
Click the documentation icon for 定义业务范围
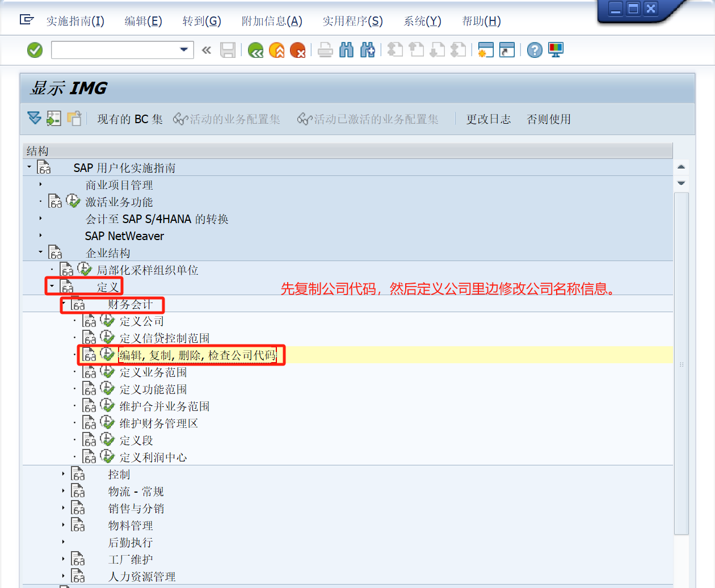click(x=90, y=372)
